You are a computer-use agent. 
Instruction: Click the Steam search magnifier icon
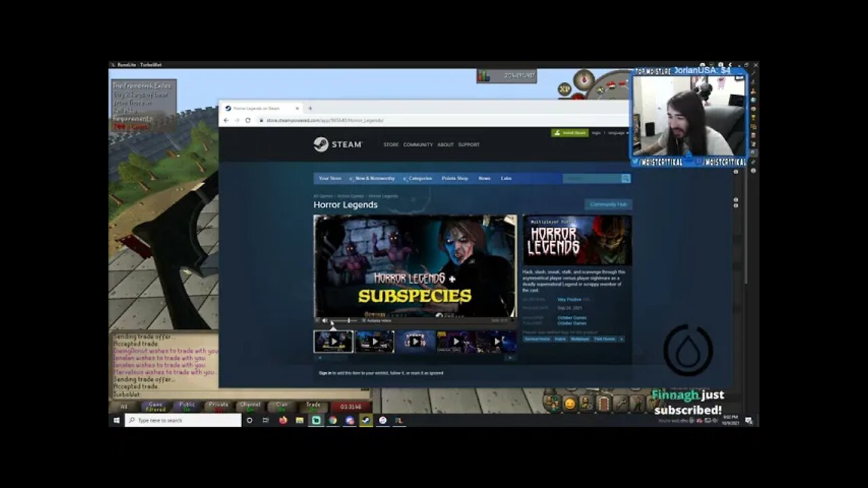pos(625,178)
